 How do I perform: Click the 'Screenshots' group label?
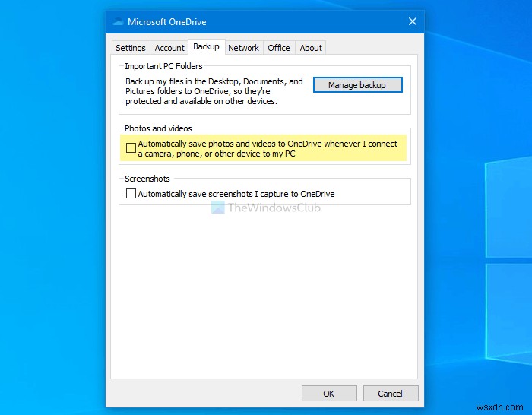pyautogui.click(x=147, y=179)
